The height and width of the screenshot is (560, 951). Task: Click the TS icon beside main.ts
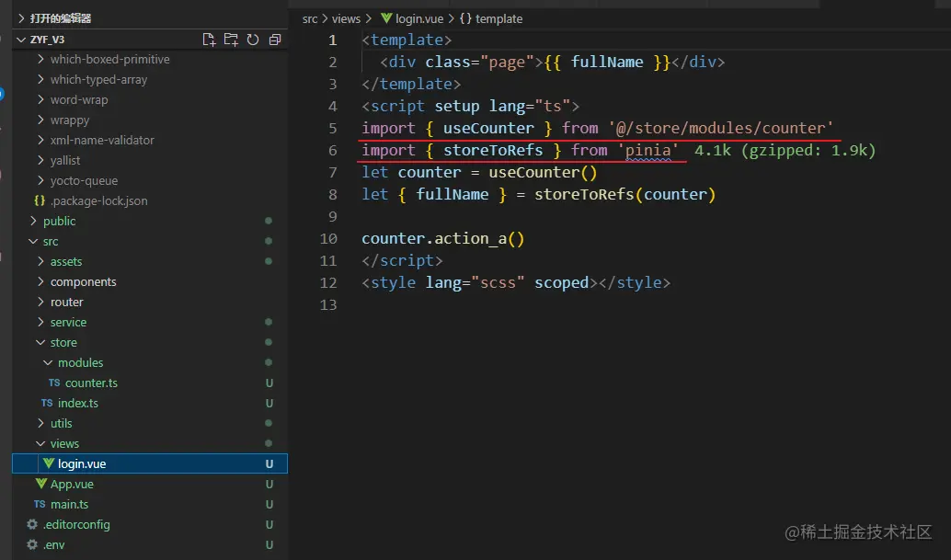coord(40,504)
